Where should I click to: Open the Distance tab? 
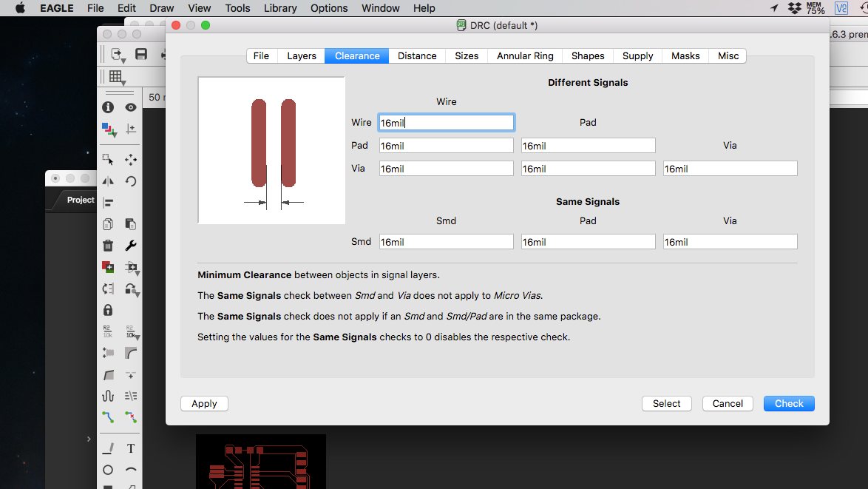(417, 56)
